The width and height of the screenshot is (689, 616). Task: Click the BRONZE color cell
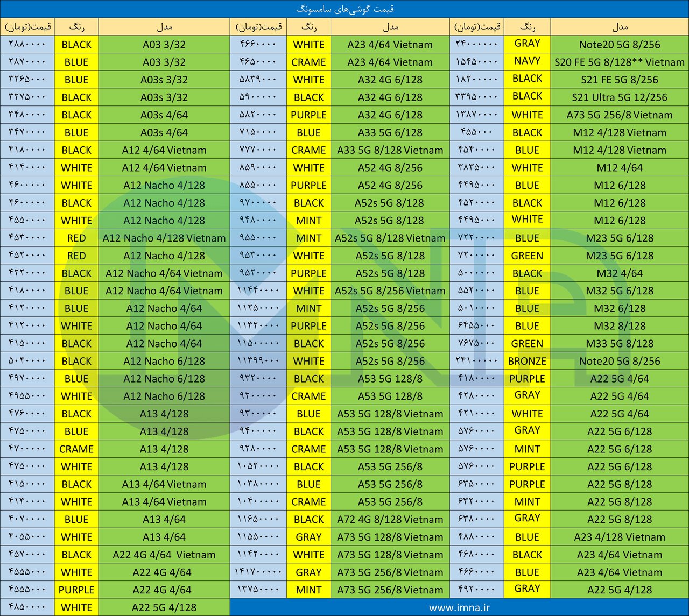click(527, 362)
